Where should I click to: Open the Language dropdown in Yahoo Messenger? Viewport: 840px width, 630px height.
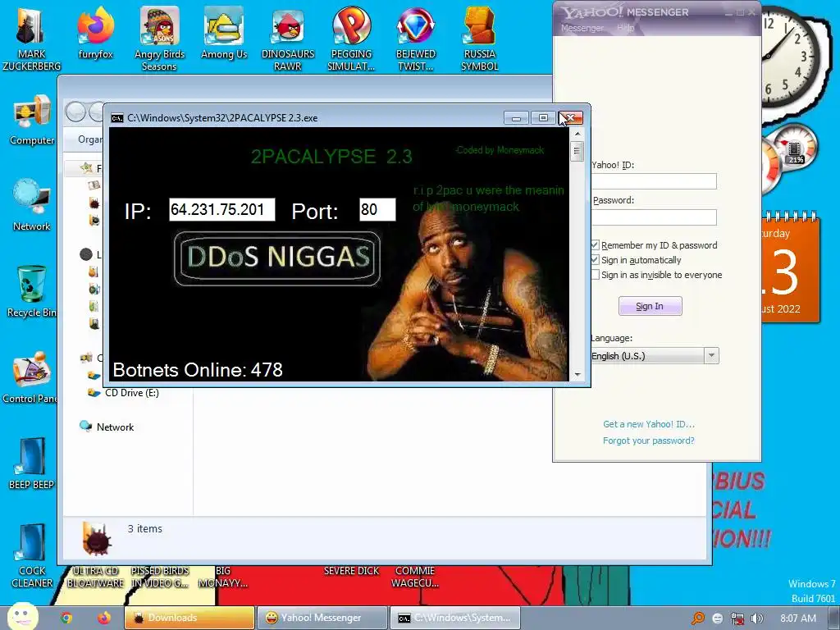pyautogui.click(x=711, y=356)
